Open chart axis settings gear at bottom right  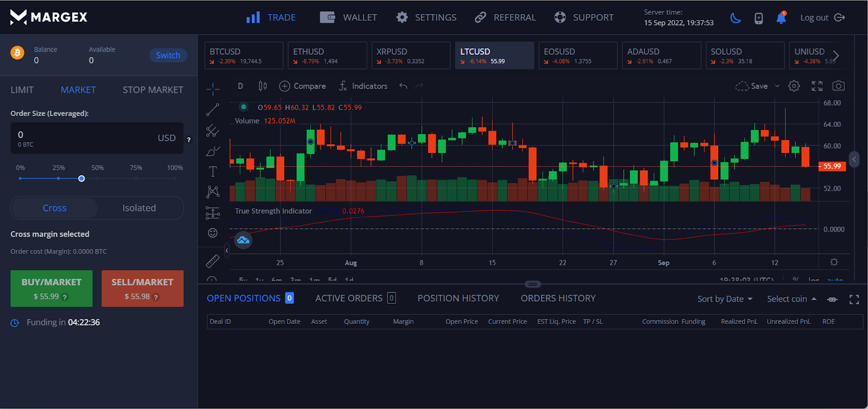click(834, 262)
